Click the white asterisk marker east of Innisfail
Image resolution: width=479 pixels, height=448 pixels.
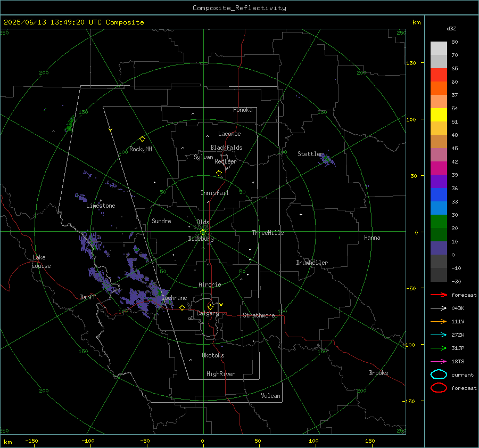click(253, 183)
